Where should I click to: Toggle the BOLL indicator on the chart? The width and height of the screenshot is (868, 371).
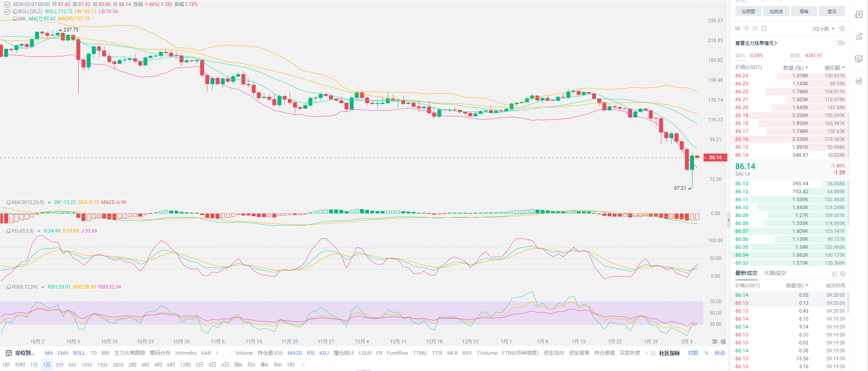pos(79,353)
